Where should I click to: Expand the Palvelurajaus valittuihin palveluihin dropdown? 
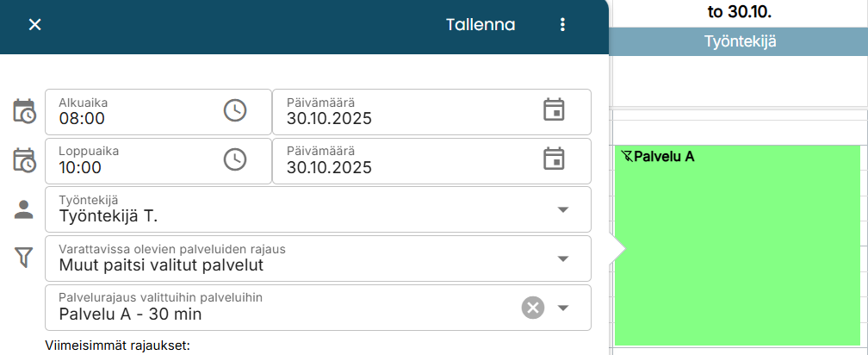pyautogui.click(x=563, y=308)
